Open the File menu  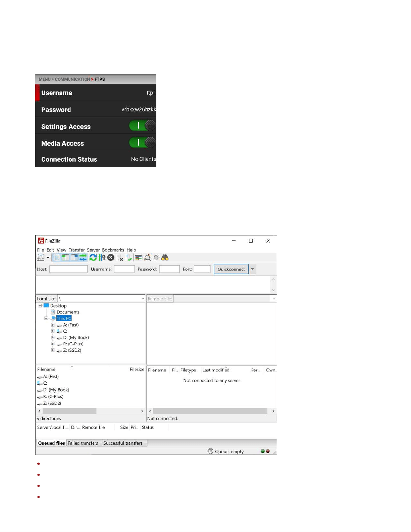(x=40, y=250)
